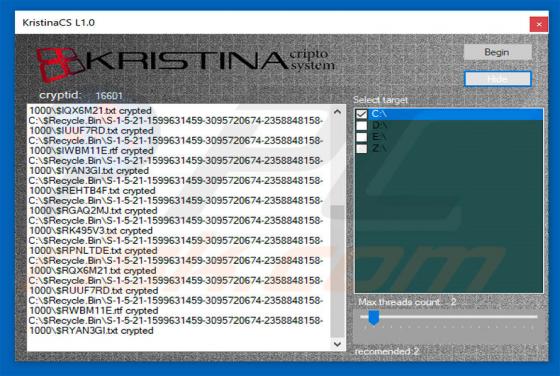Click the log scrollbar down arrow
This screenshot has height=376, width=560.
point(337,344)
